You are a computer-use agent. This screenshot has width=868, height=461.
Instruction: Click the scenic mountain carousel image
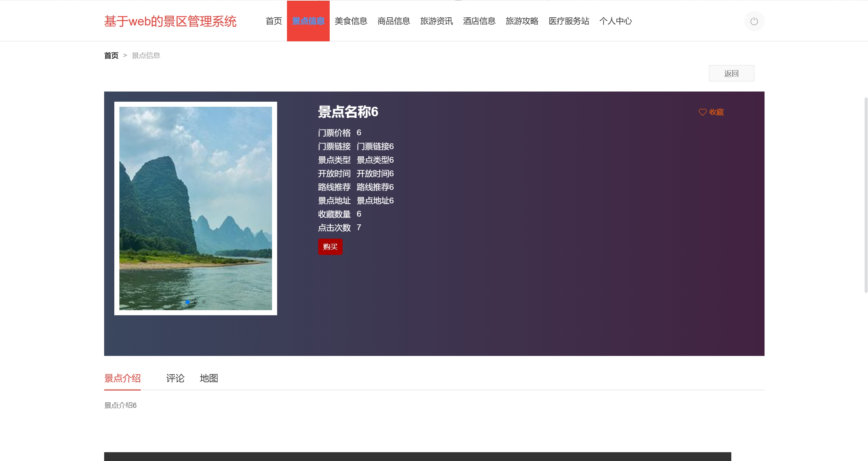196,208
